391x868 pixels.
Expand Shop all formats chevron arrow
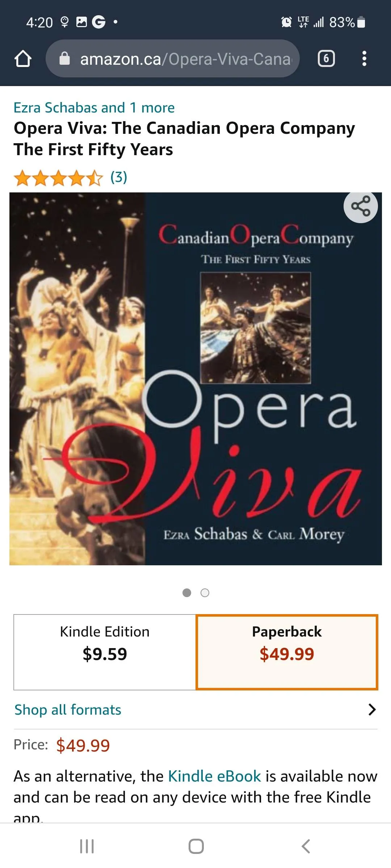click(x=372, y=710)
